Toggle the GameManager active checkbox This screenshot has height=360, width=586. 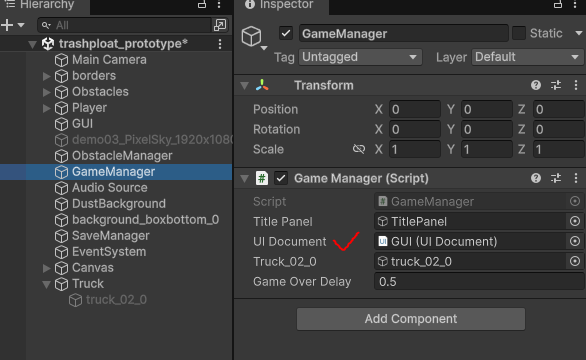[286, 33]
